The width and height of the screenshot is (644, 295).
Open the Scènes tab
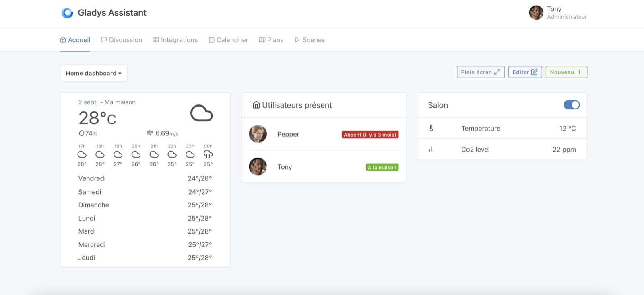point(310,40)
